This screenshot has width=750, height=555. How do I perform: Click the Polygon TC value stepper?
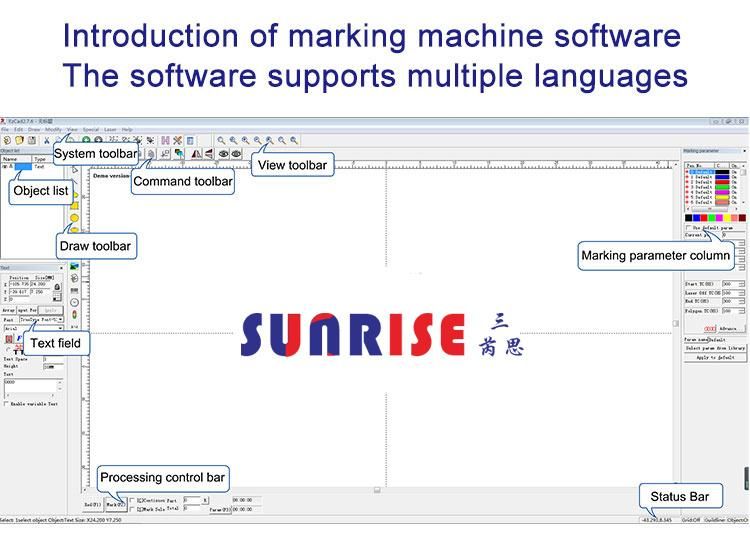(x=742, y=311)
